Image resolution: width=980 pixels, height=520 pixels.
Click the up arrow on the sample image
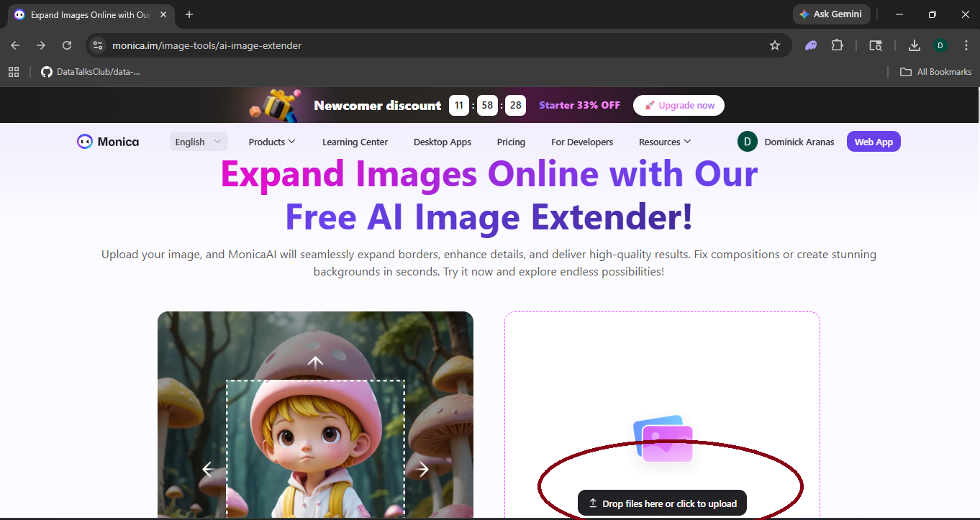[315, 362]
